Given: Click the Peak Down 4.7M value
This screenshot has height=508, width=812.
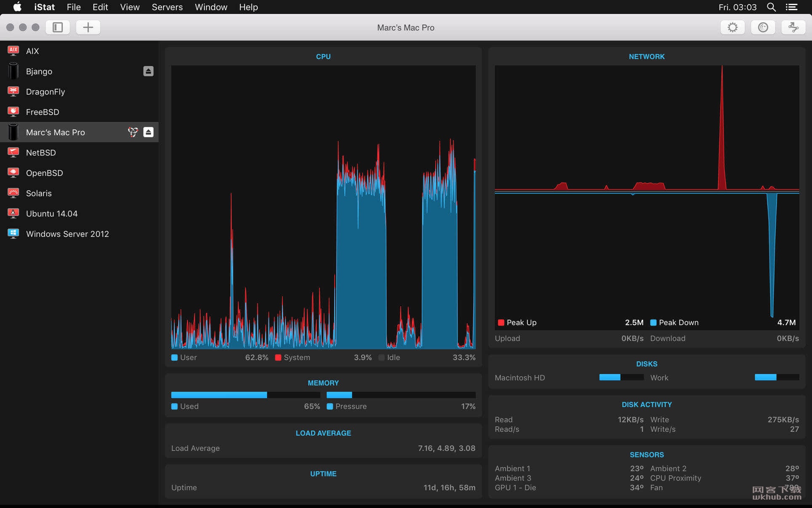Looking at the screenshot, I should pos(786,322).
